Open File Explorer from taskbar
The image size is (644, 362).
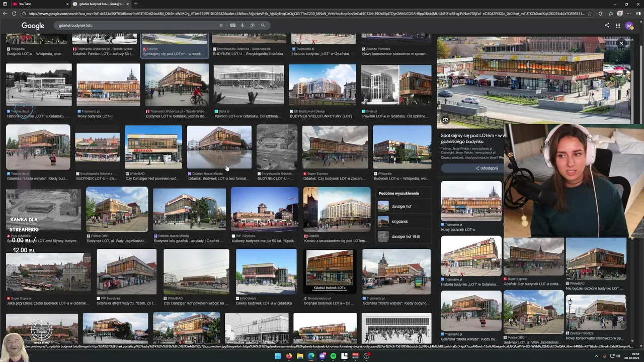tap(300, 356)
